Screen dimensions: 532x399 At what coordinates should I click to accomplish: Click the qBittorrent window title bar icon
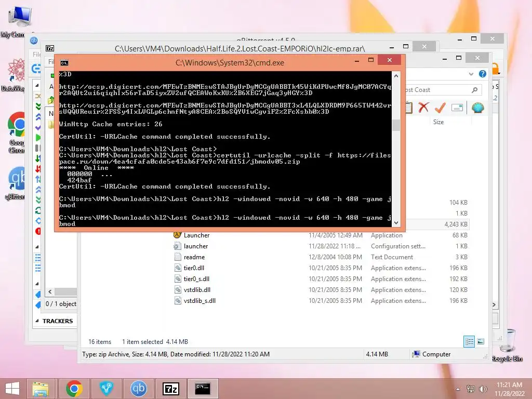point(34,41)
